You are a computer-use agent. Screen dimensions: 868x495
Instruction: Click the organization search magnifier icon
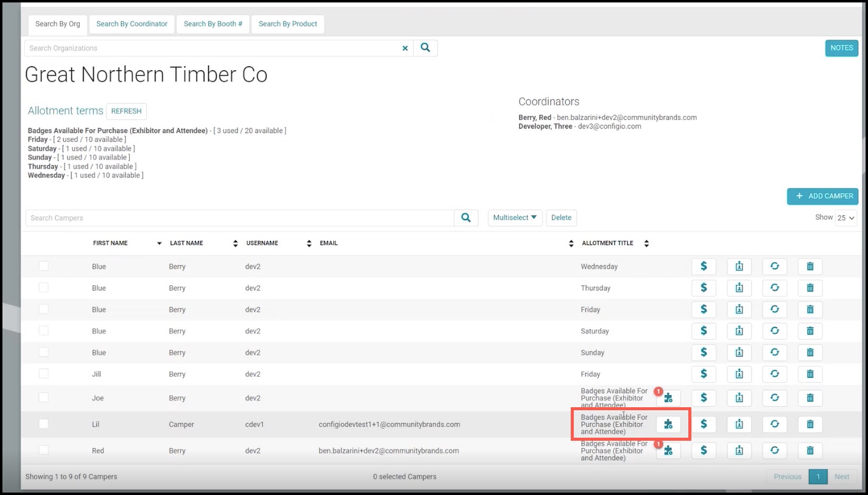[425, 48]
